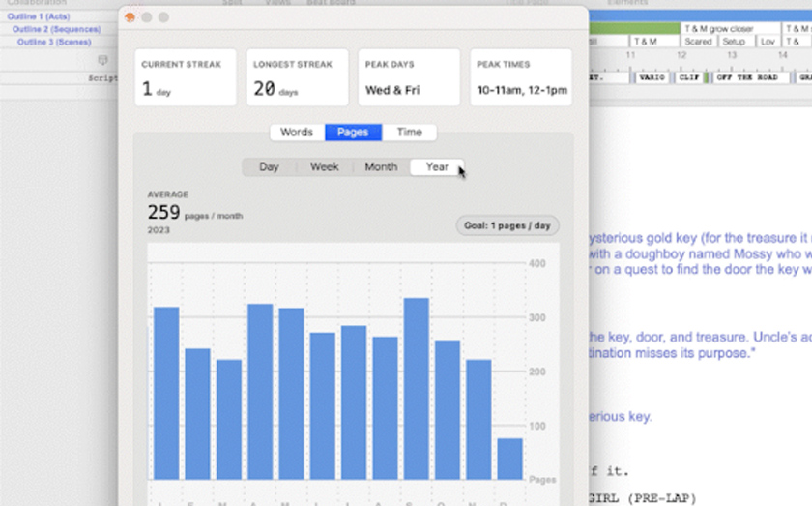Viewport: 812px width, 506px height.
Task: Click the Longest Streak card
Action: coord(297,77)
